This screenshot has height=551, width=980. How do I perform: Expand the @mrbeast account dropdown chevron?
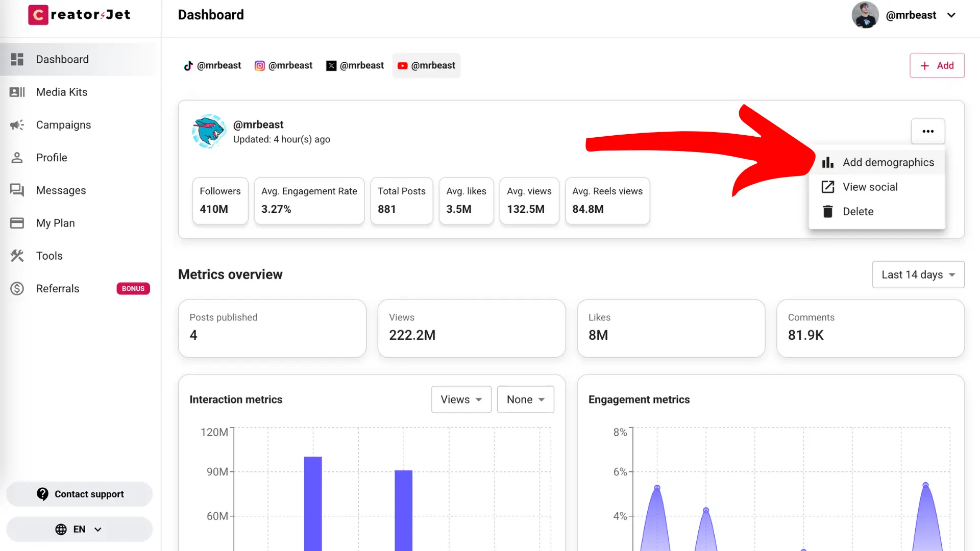(x=951, y=15)
